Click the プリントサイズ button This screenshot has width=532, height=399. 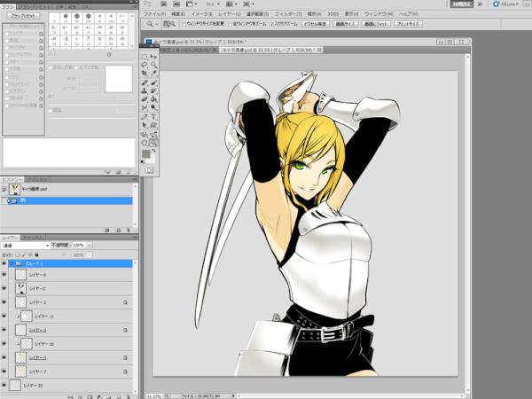(x=408, y=24)
